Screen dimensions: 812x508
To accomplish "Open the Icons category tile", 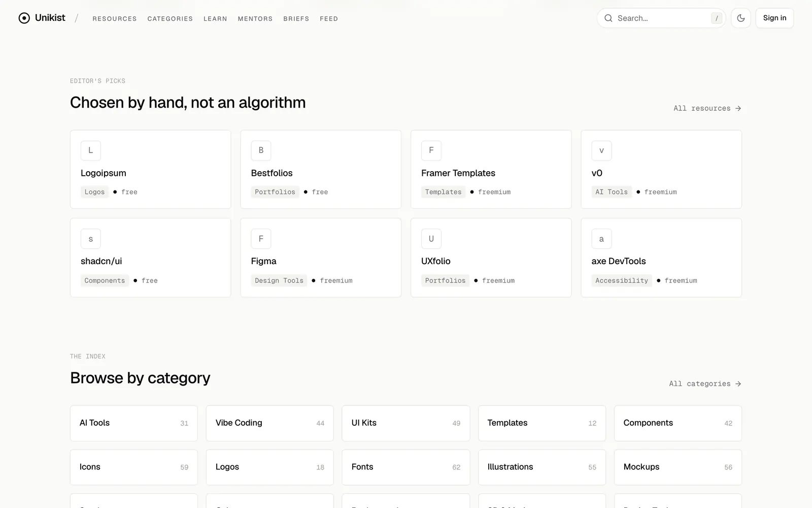I will pyautogui.click(x=134, y=467).
